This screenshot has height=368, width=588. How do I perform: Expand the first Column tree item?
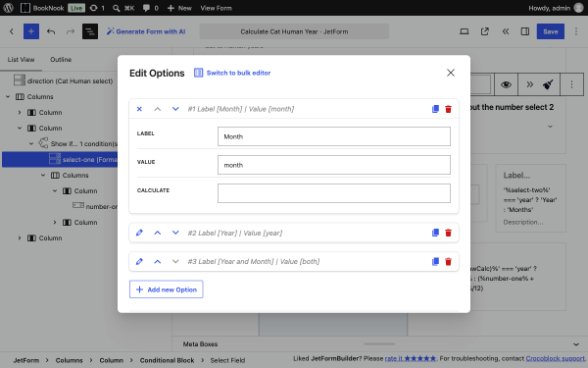pyautogui.click(x=20, y=112)
